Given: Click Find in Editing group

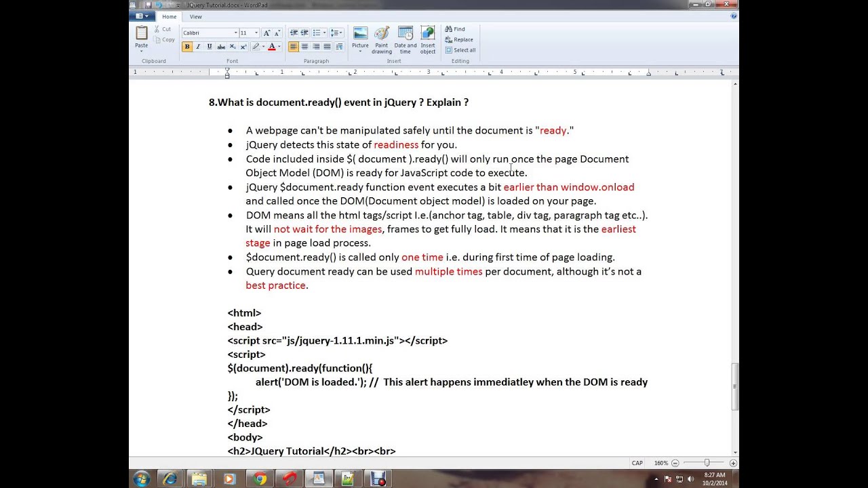Looking at the screenshot, I should click(x=455, y=29).
